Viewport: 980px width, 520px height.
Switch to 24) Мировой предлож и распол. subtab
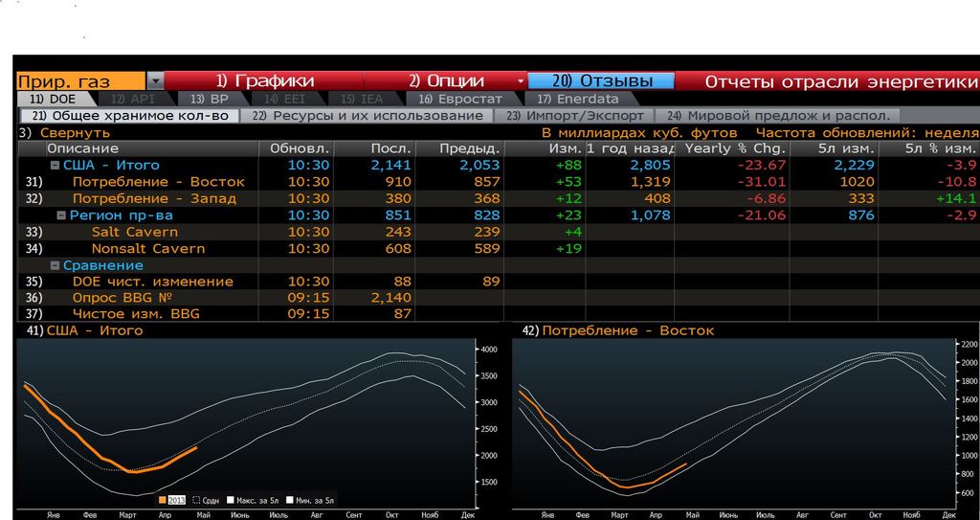(778, 116)
